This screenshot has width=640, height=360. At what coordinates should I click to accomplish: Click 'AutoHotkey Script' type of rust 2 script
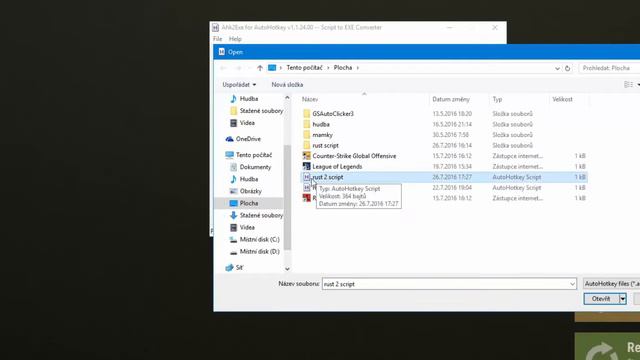(x=516, y=177)
